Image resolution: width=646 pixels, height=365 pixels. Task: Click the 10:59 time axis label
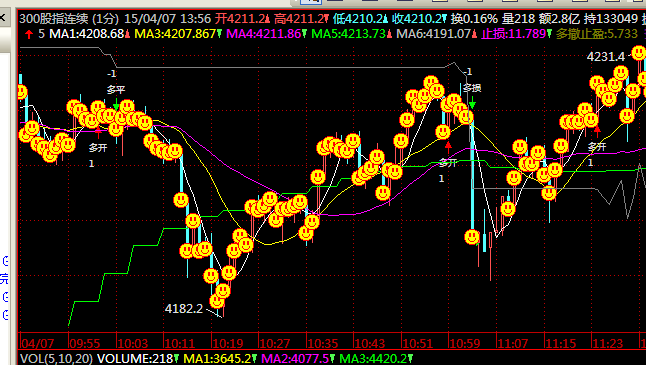[465, 343]
